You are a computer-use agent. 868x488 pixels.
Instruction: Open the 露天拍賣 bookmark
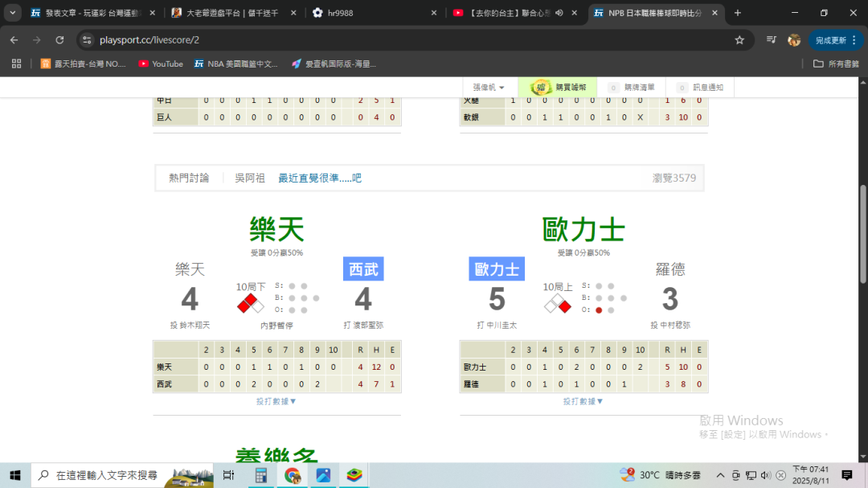(84, 64)
